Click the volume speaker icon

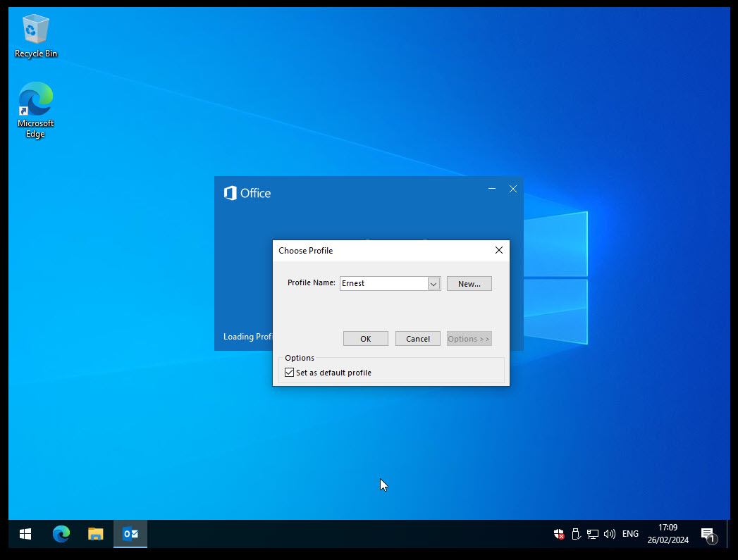tap(609, 534)
